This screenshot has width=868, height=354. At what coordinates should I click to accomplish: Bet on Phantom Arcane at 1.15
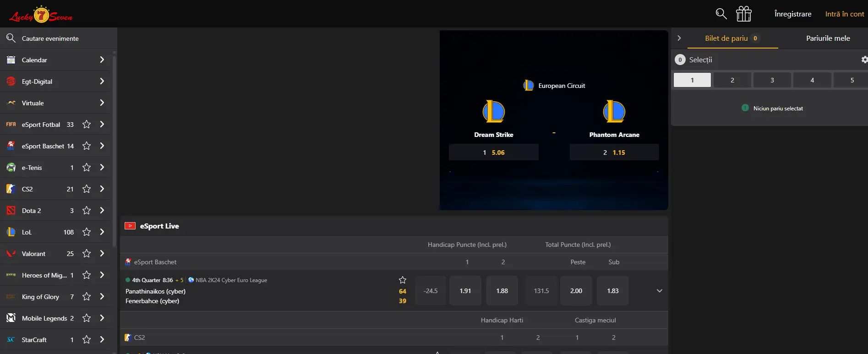614,152
